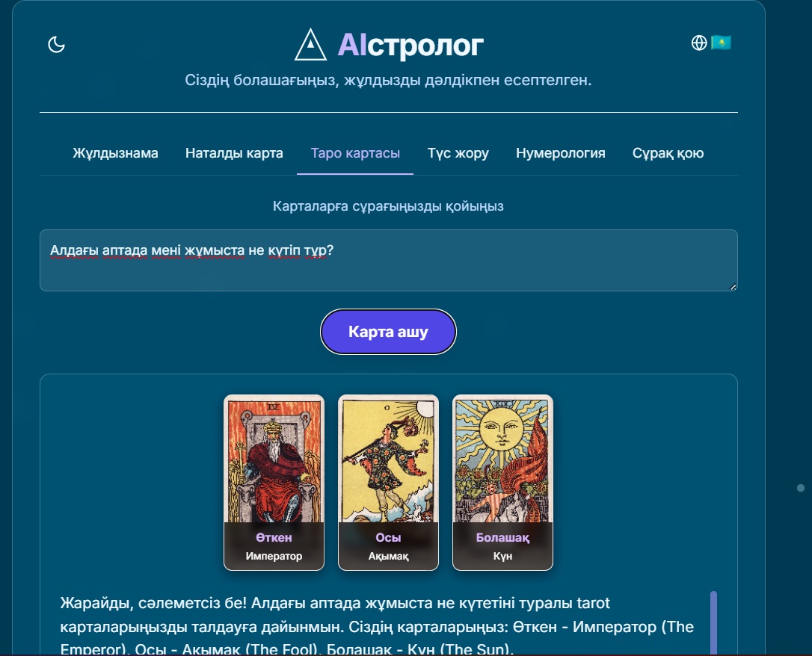Open the Сұрақ қою tab

pyautogui.click(x=668, y=153)
